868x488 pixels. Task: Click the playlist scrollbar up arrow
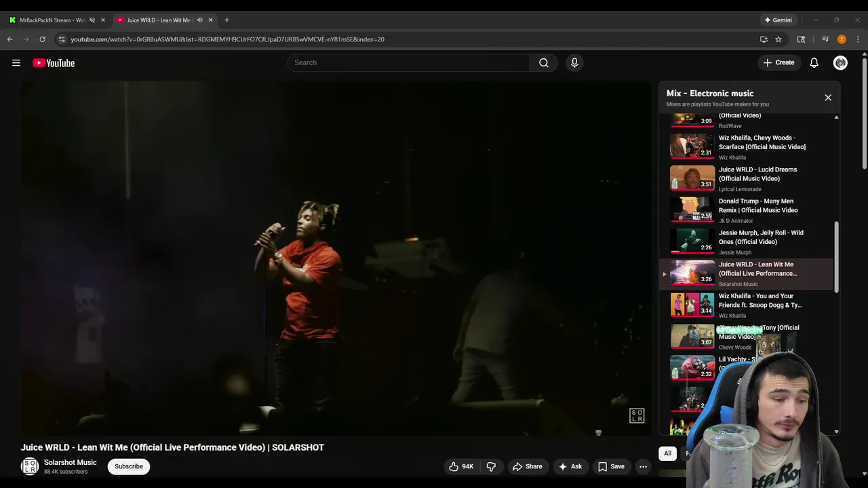pyautogui.click(x=836, y=117)
